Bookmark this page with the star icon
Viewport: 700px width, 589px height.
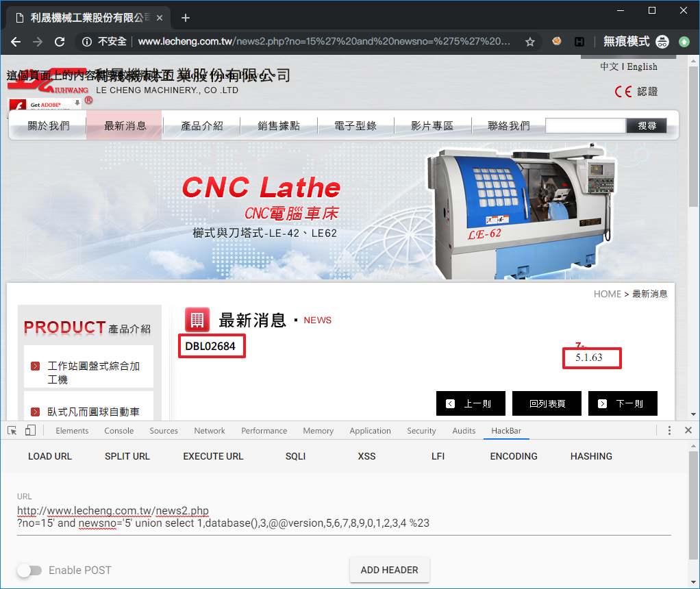(x=530, y=42)
